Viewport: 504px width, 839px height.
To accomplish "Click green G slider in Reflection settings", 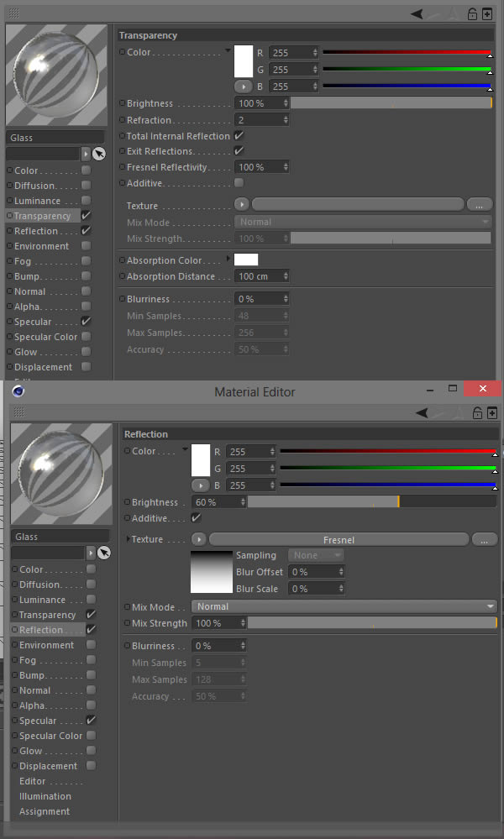I will [388, 468].
